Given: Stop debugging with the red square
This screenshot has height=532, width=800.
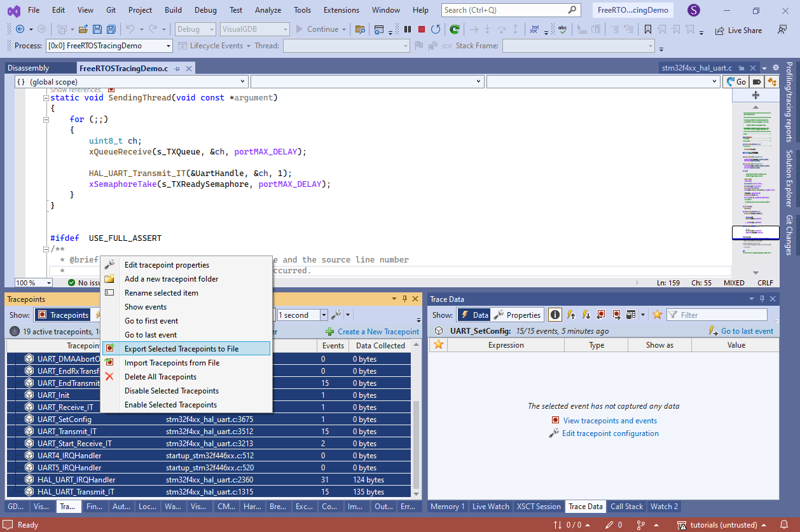Looking at the screenshot, I should [421, 29].
